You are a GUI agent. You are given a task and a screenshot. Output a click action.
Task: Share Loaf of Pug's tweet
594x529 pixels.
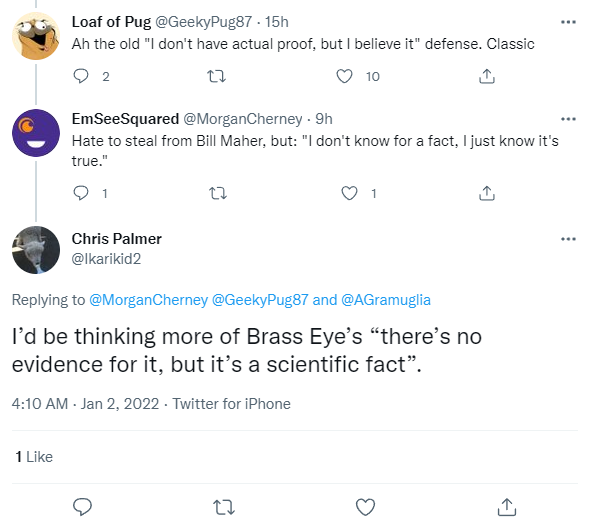[x=487, y=76]
